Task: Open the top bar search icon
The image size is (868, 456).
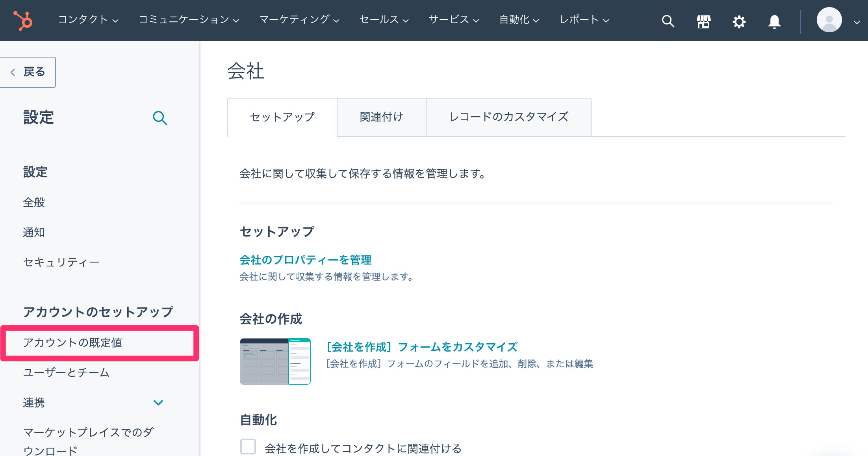Action: 668,21
